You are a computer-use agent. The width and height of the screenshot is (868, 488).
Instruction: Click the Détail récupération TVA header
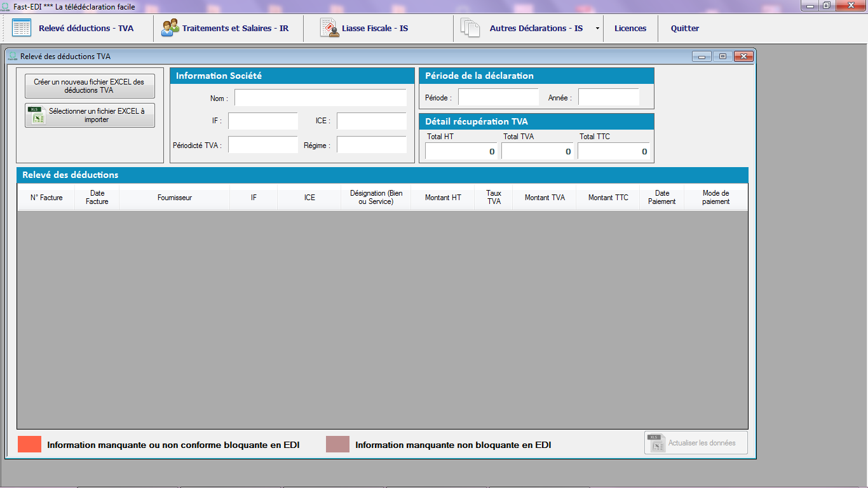pyautogui.click(x=536, y=121)
